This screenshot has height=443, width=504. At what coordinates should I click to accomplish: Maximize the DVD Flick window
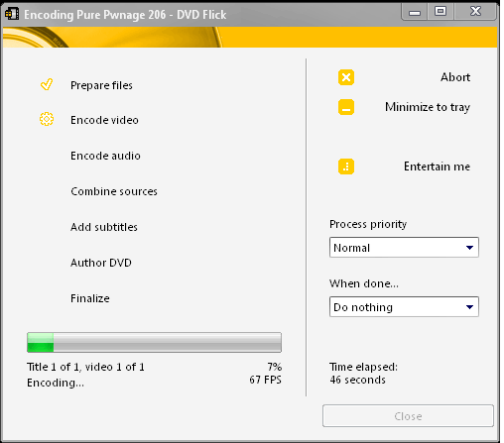point(441,12)
